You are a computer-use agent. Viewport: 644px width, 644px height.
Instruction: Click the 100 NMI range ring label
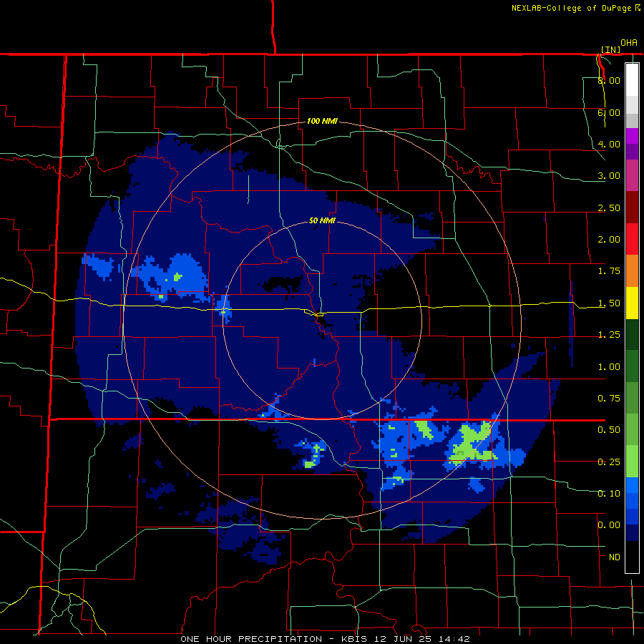click(x=322, y=121)
